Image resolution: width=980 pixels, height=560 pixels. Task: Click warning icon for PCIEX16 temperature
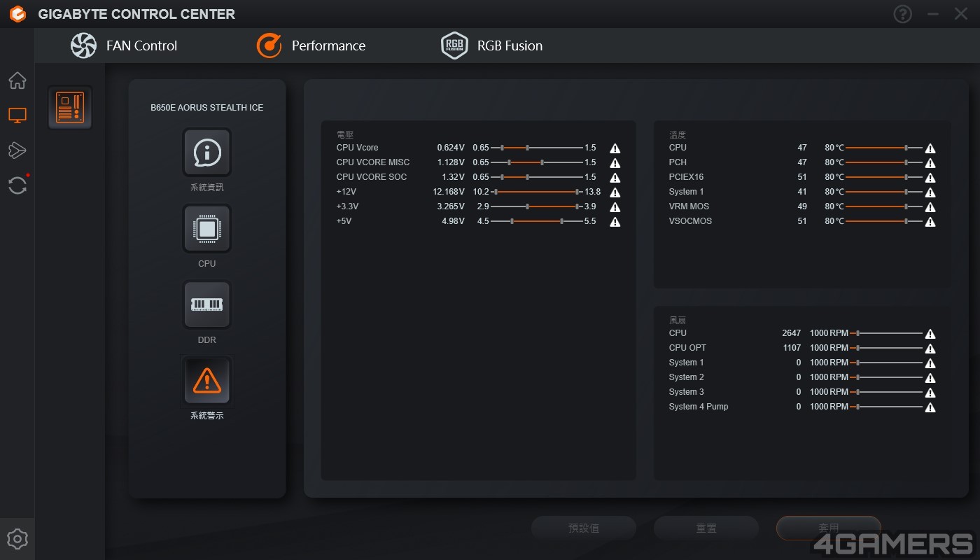coord(930,178)
